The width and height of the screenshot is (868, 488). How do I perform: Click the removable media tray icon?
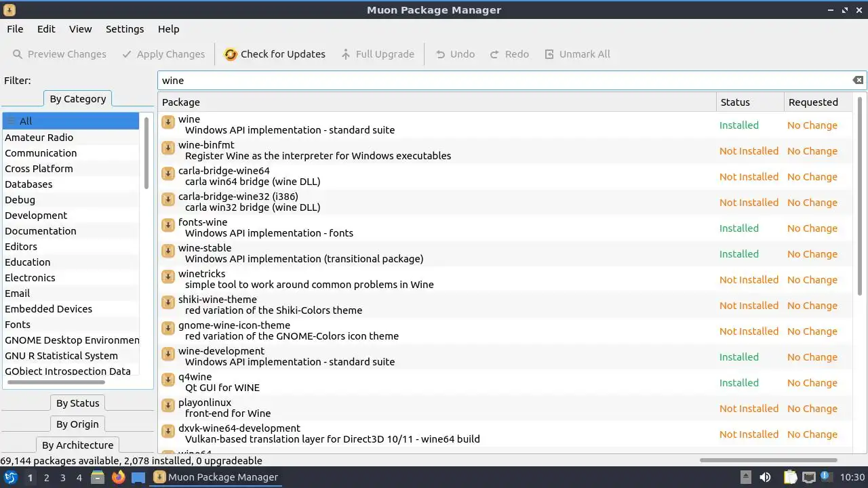pos(745,477)
